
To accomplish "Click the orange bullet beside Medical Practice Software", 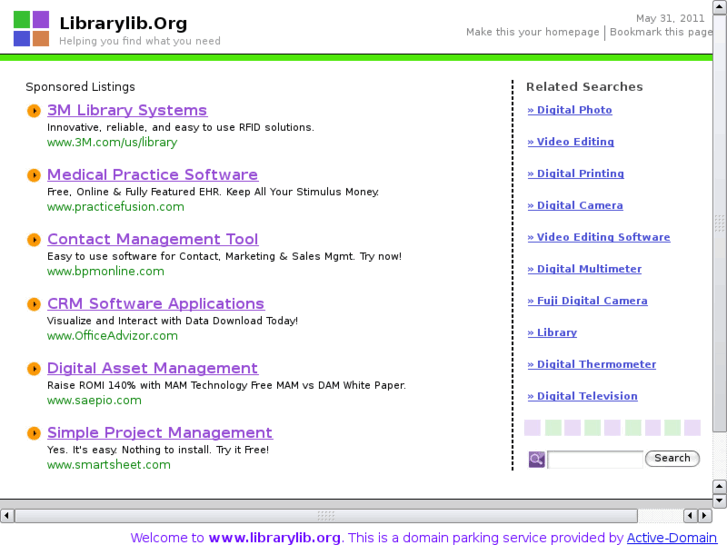I will [x=34, y=175].
